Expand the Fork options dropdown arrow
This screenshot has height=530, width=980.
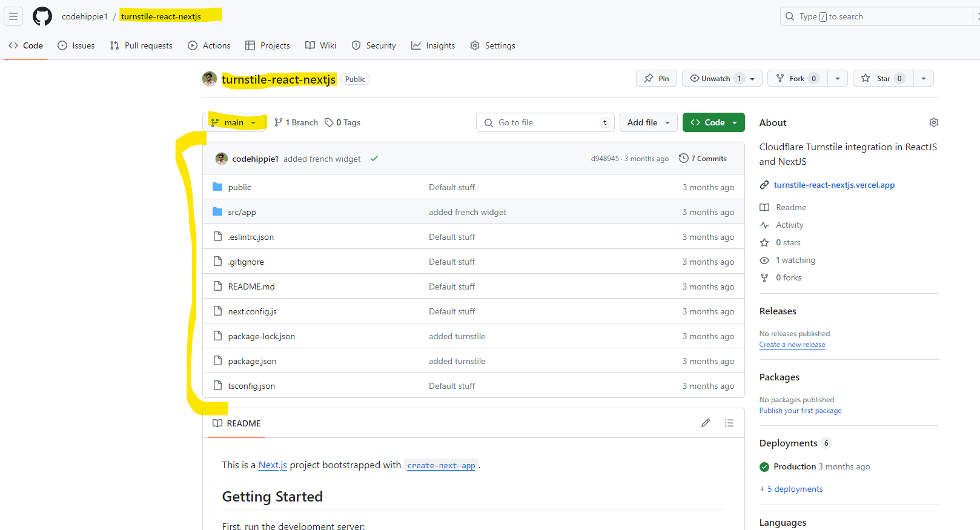click(x=838, y=78)
